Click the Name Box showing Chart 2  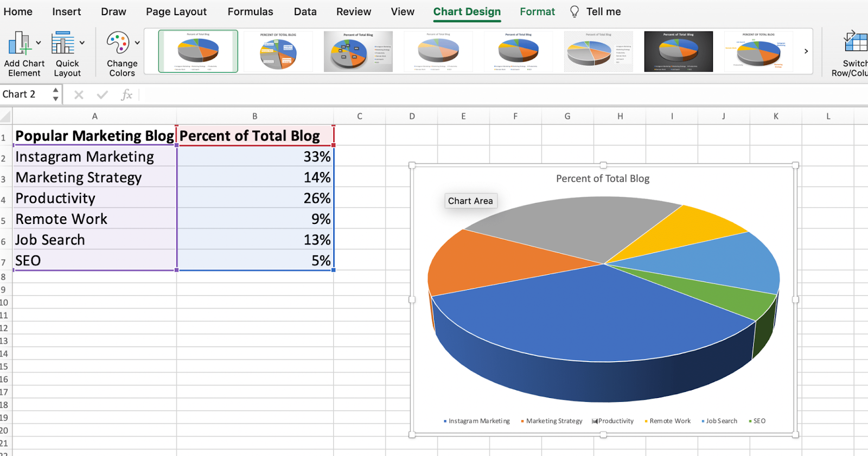point(25,94)
